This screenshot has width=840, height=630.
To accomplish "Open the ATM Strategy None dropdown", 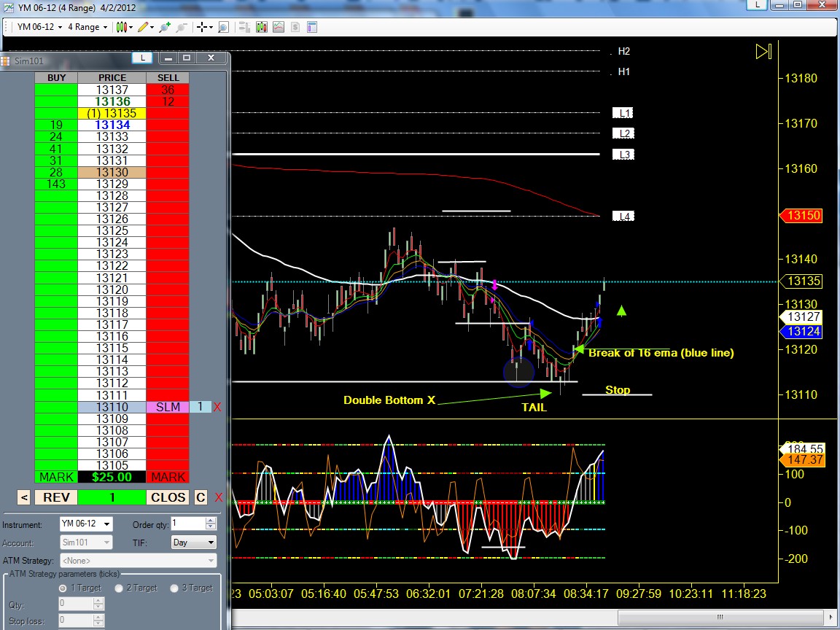I will (x=139, y=561).
